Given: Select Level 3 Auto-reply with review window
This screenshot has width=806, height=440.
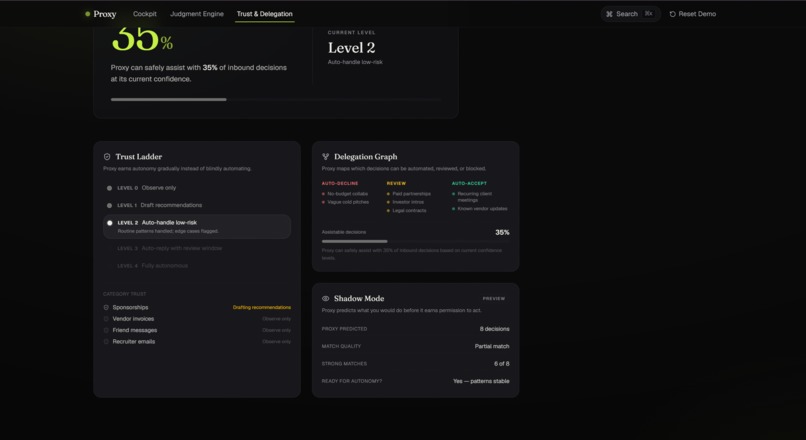Looking at the screenshot, I should [x=197, y=248].
